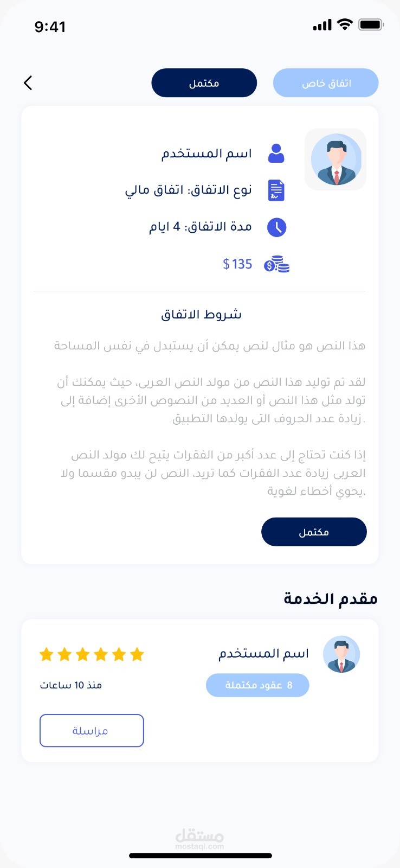Click the agreement type document icon
Screen dimensions: 400x868
[276, 190]
